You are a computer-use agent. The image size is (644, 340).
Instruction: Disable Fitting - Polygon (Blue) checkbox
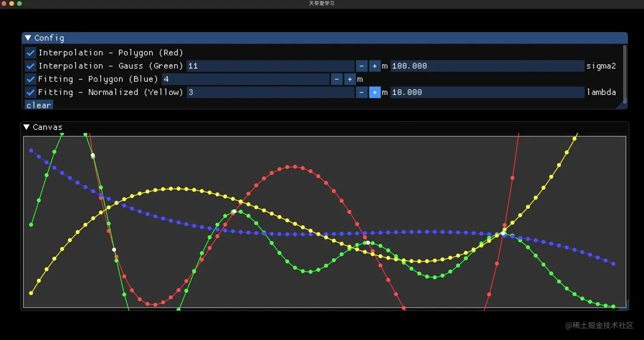[x=30, y=79]
